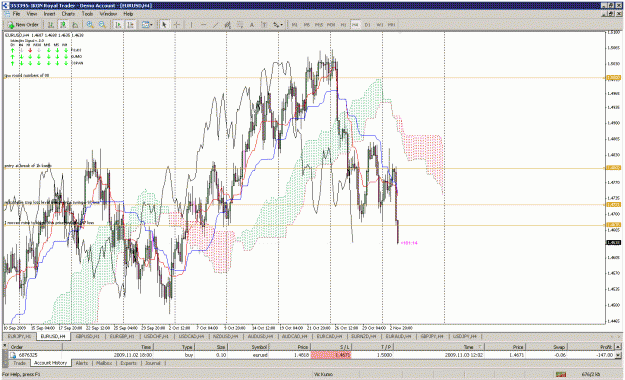Sort history by Swap column header
This screenshot has width=625, height=380.
[x=546, y=347]
